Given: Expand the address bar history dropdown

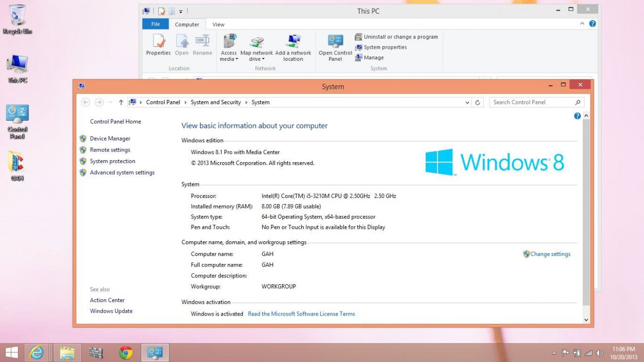Looking at the screenshot, I should click(x=467, y=102).
